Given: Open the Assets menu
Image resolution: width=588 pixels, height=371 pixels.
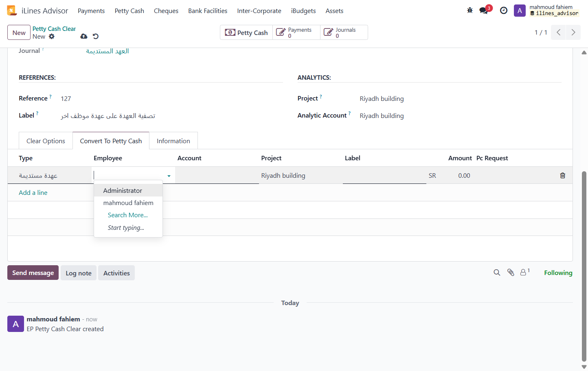Looking at the screenshot, I should point(334,11).
